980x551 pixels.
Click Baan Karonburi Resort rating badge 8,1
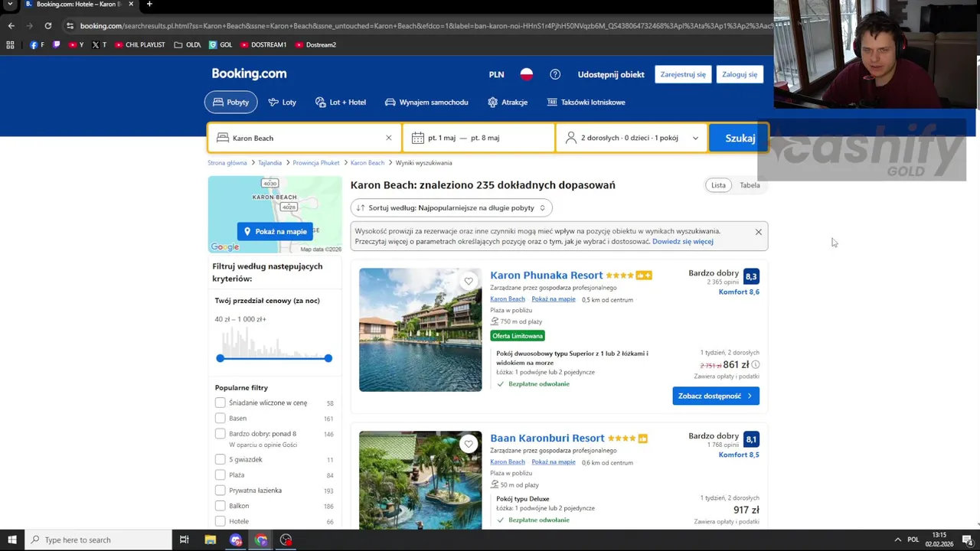click(751, 439)
